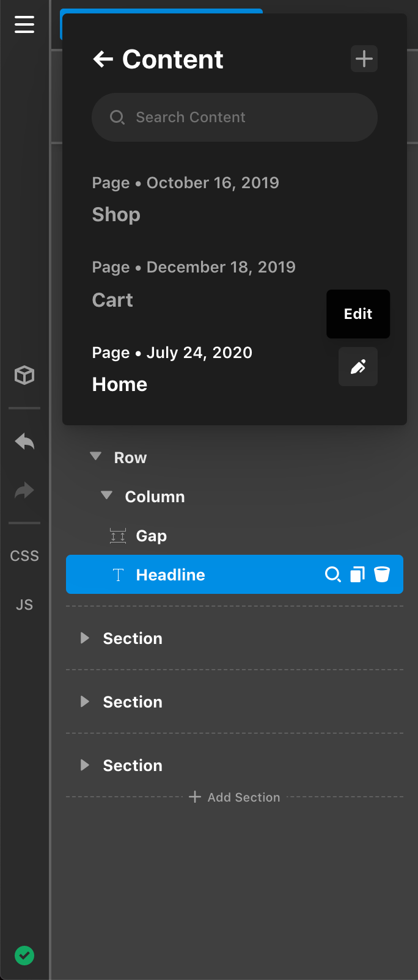Delete the Headline with trash icon
This screenshot has height=980, width=418.
click(382, 574)
